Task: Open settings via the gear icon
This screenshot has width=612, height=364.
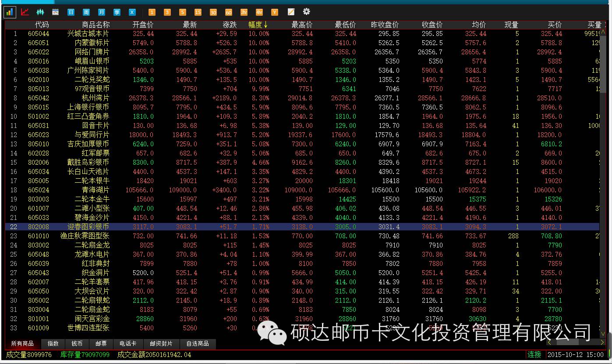Action: [306, 12]
